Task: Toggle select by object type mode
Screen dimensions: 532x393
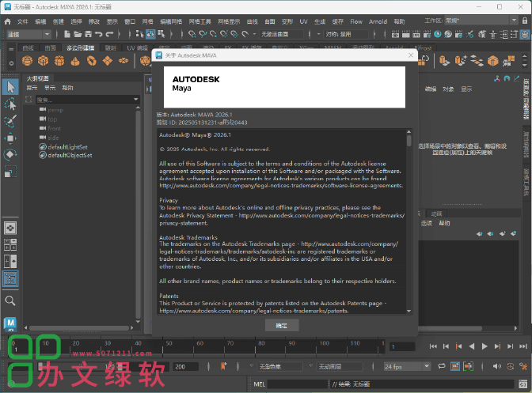Action: pos(150,34)
